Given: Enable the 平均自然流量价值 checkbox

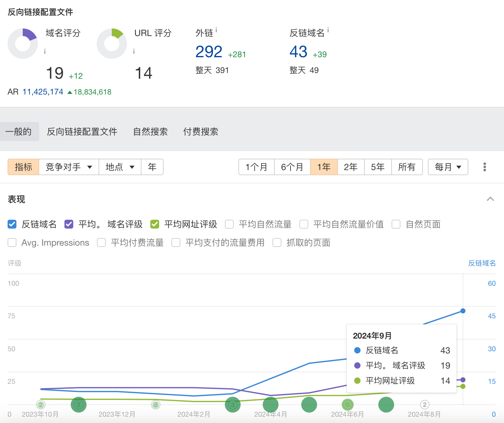Looking at the screenshot, I should pyautogui.click(x=304, y=224).
